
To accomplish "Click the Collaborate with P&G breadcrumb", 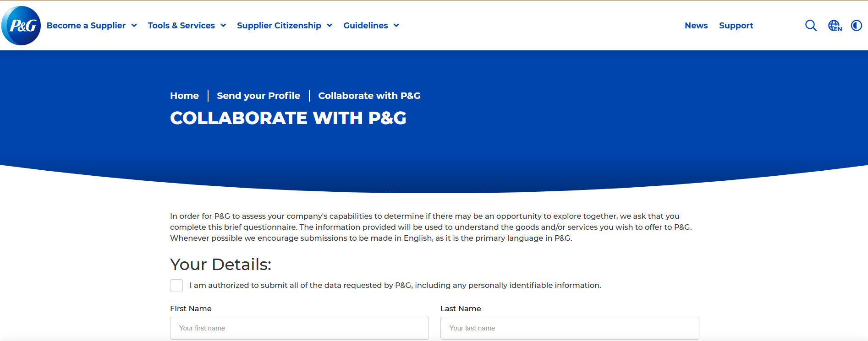I will (x=369, y=96).
